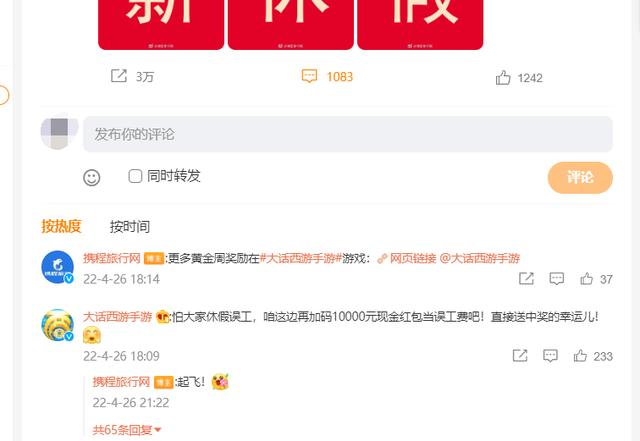640x441 pixels.
Task: Reply to 携程旅行网's 18:14 comment
Action: (x=557, y=279)
